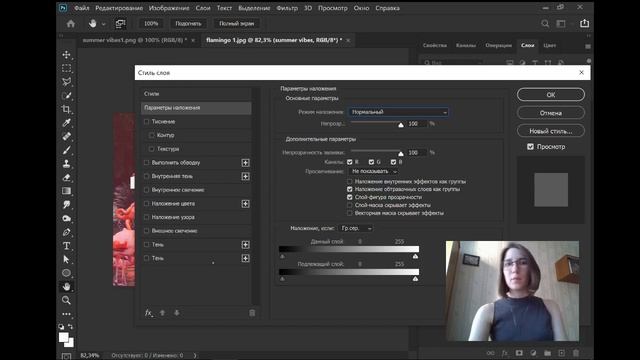This screenshot has height=360, width=640.
Task: Uncheck the G channel checkbox
Action: click(371, 162)
